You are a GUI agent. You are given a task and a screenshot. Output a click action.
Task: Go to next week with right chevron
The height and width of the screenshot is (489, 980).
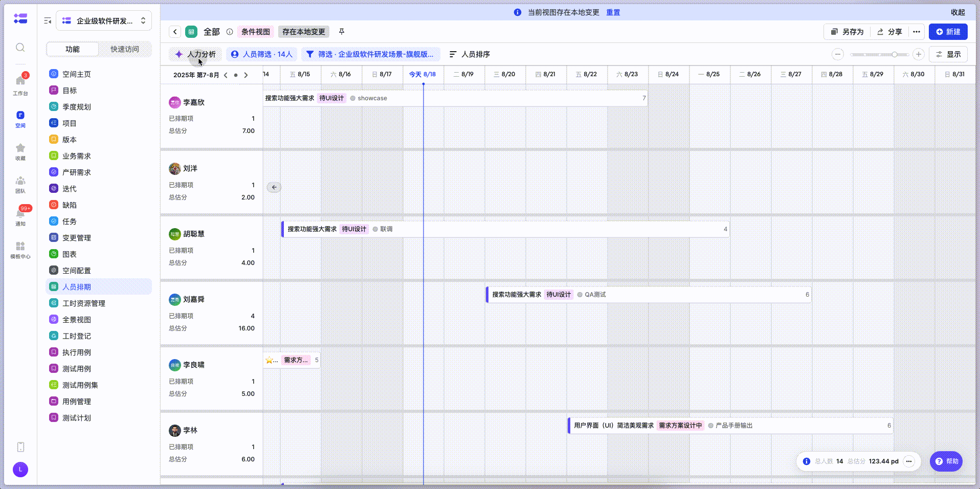point(246,75)
